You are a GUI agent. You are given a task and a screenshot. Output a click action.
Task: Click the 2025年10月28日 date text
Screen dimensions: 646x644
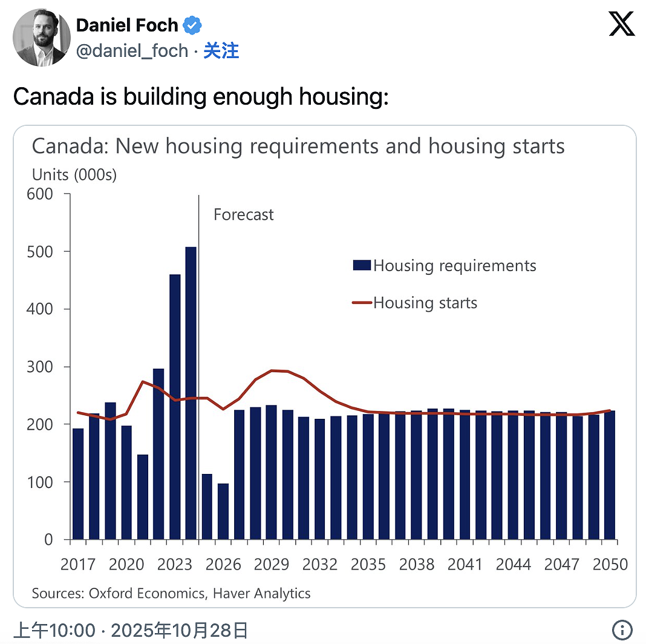[179, 631]
